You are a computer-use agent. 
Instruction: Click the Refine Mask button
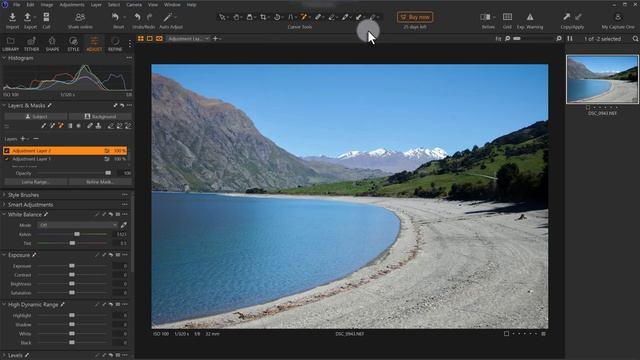pyautogui.click(x=100, y=182)
